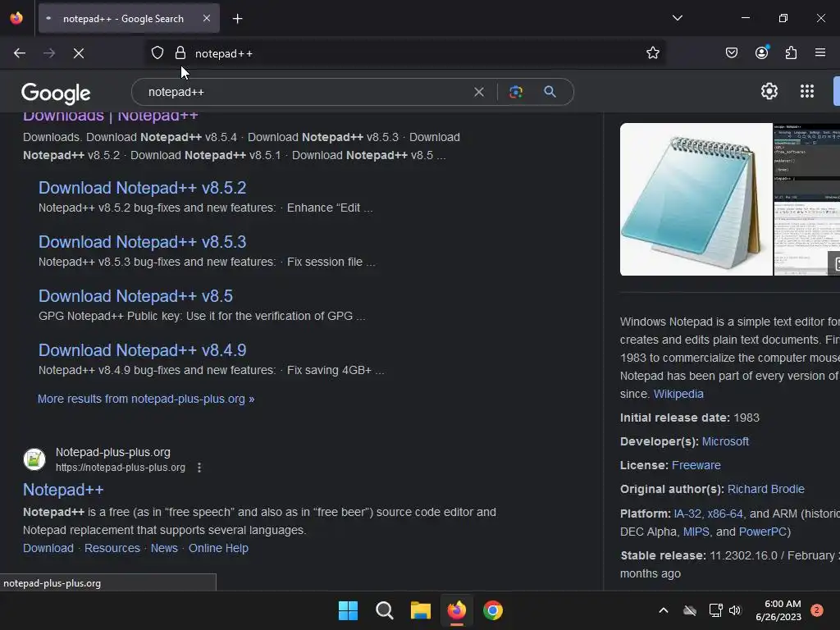Click the forward navigation arrow
Viewport: 840px width, 630px height.
click(x=49, y=53)
